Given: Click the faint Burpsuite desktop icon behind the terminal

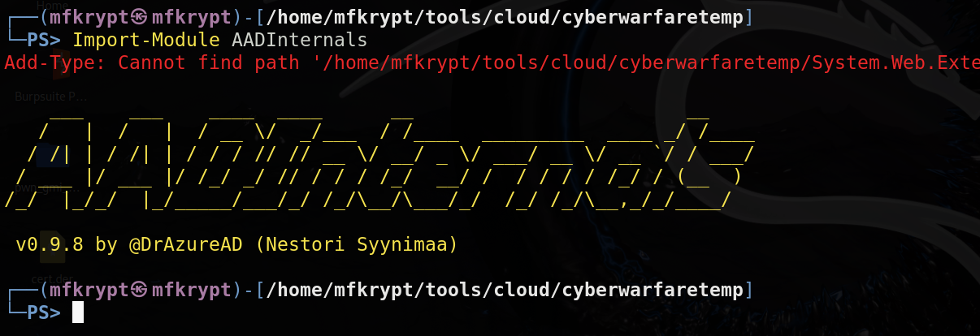Looking at the screenshot, I should [50, 96].
